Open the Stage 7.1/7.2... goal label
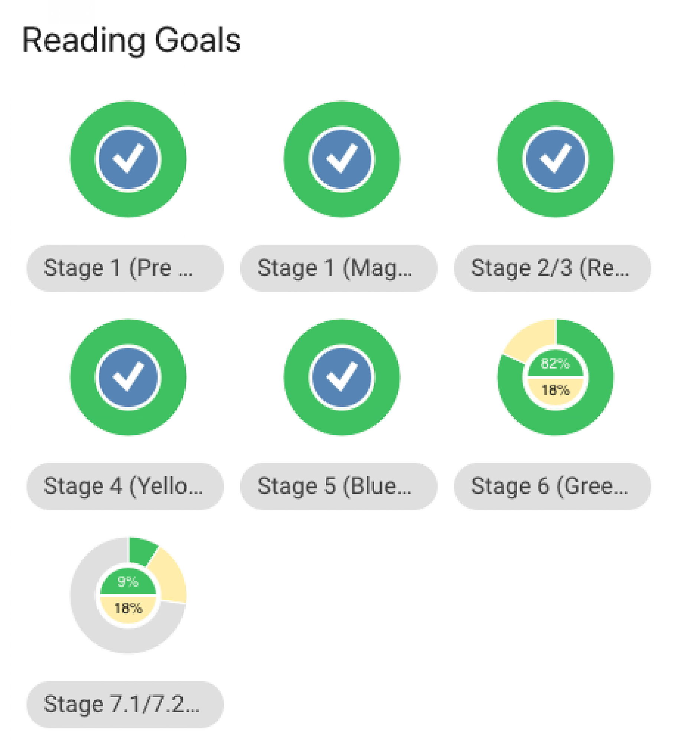The height and width of the screenshot is (743, 700). tap(125, 704)
